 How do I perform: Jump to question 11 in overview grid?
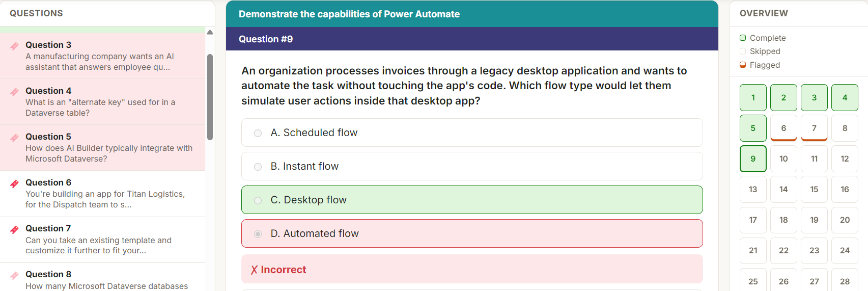814,158
